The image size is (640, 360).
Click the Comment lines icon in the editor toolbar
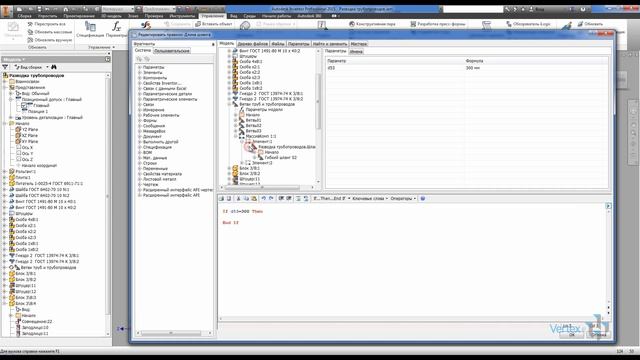tap(281, 198)
